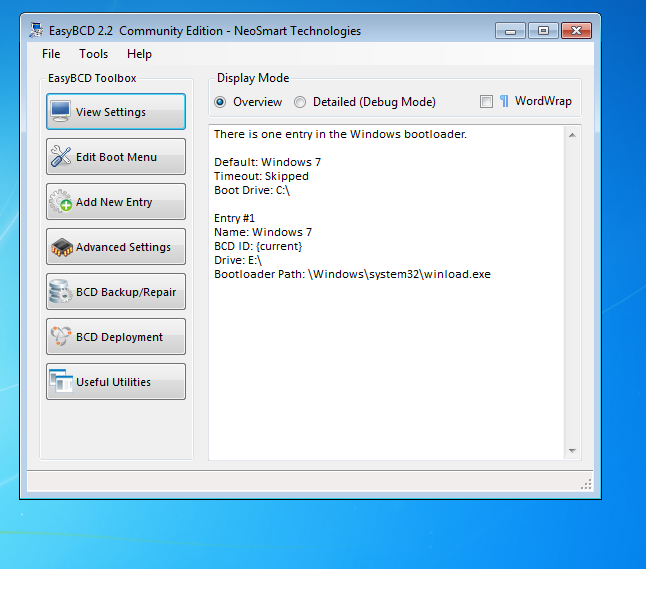Open Advanced Settings label
This screenshot has width=646, height=605.
pos(123,247)
